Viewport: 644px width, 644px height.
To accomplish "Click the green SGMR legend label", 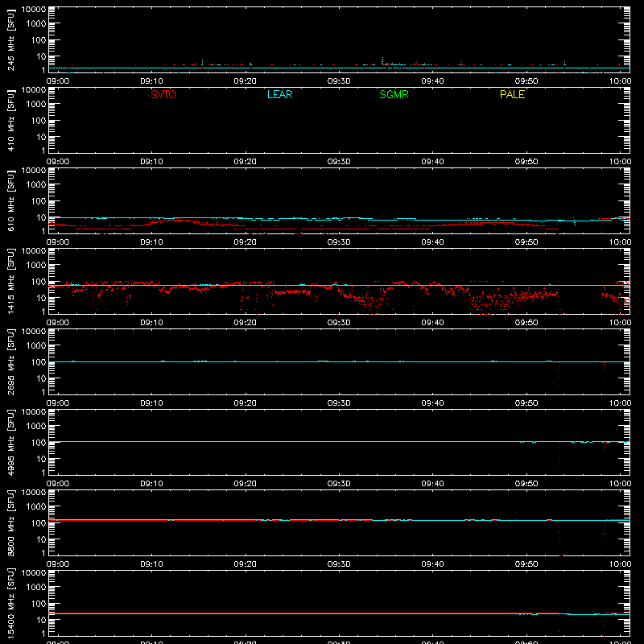I will coord(394,94).
